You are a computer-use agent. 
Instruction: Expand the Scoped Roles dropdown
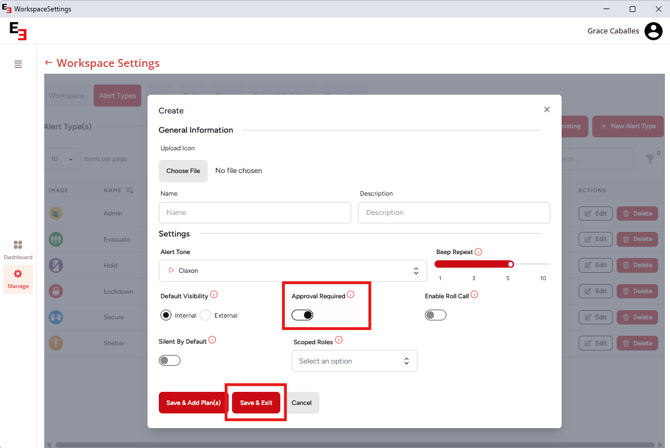coord(354,361)
